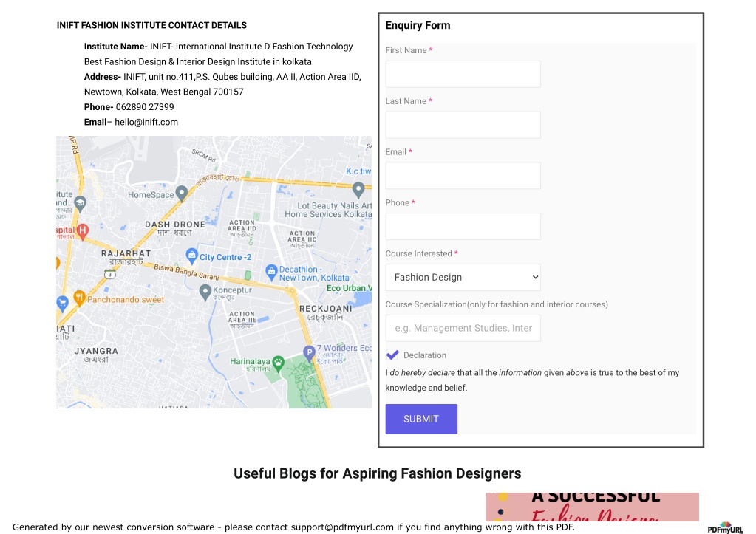This screenshot has height=534, width=756.
Task: Focus the Email input field
Action: 463,176
